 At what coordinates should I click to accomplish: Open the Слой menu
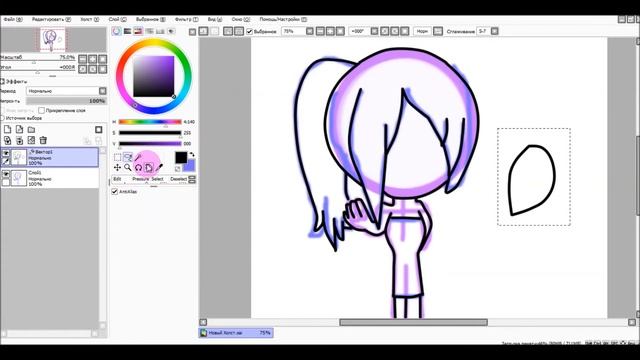118,19
